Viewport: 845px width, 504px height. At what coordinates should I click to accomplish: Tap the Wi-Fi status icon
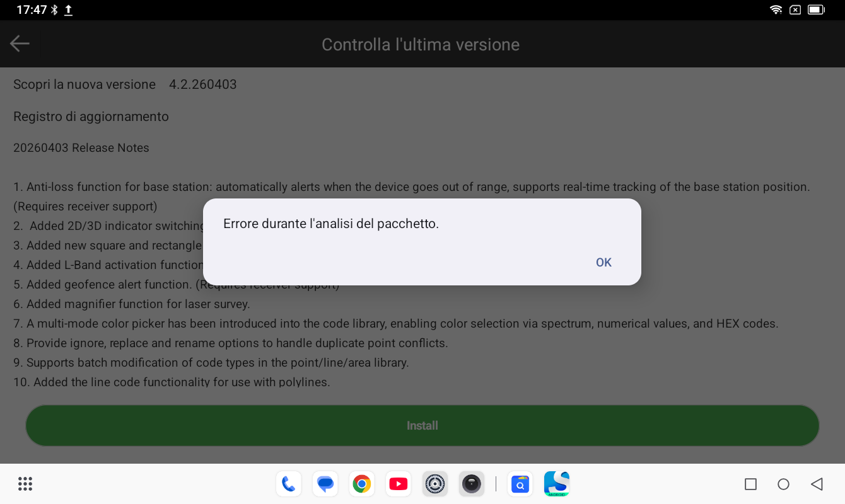click(x=776, y=9)
